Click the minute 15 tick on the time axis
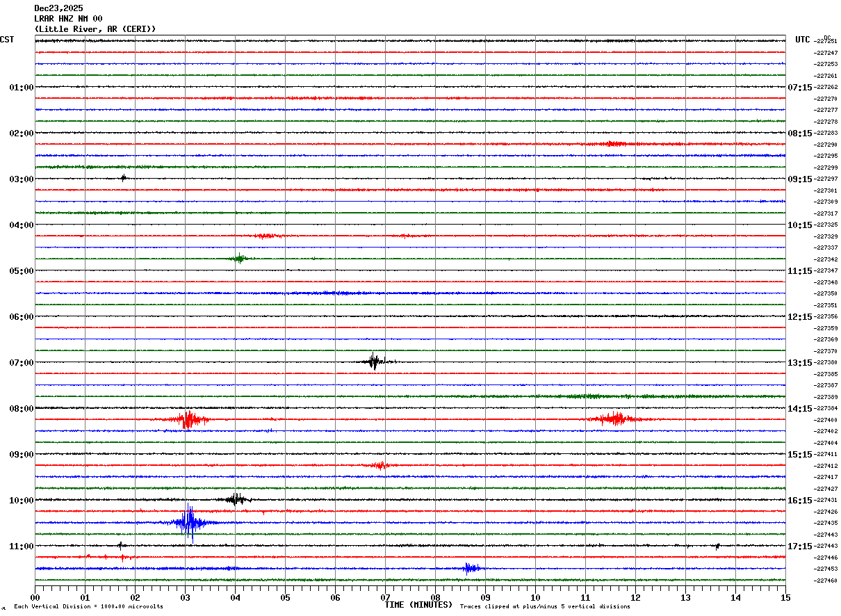Viewport: 841px width, 616px height. point(785,597)
